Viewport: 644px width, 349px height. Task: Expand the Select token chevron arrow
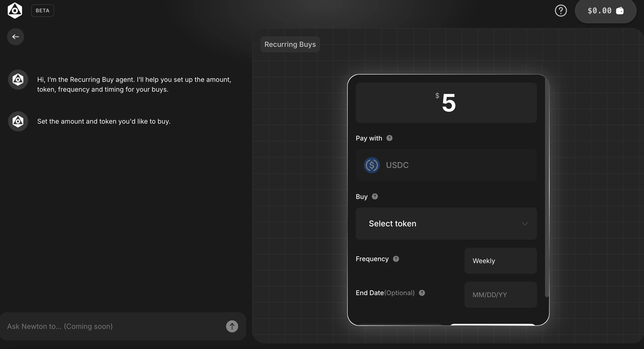coord(525,224)
